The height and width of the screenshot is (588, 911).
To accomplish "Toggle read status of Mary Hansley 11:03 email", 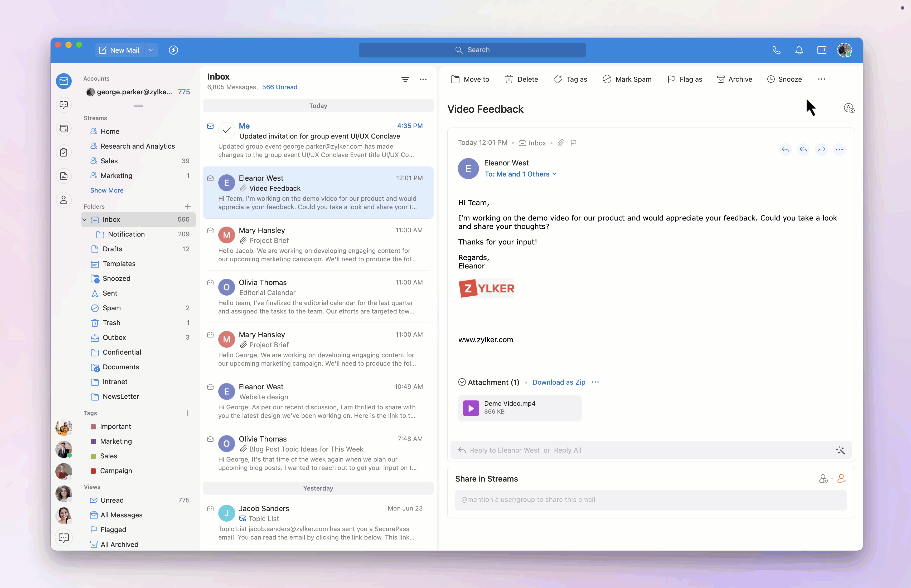I will [x=210, y=230].
